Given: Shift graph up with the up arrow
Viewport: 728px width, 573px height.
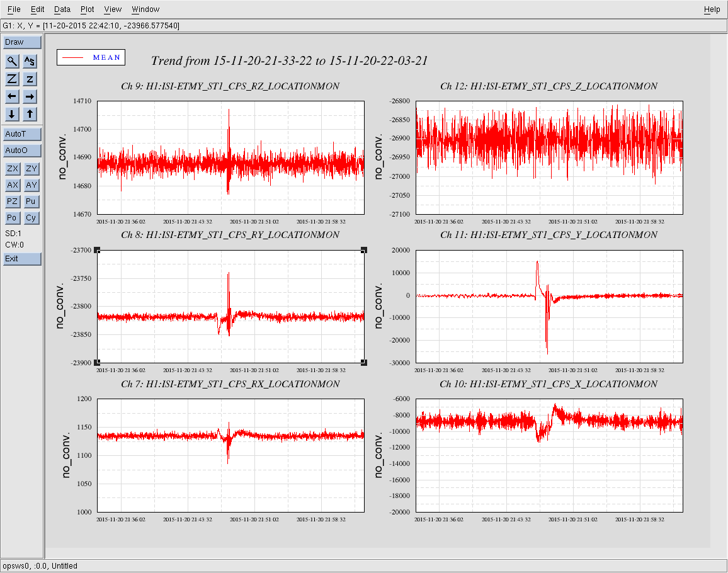Looking at the screenshot, I should [30, 114].
